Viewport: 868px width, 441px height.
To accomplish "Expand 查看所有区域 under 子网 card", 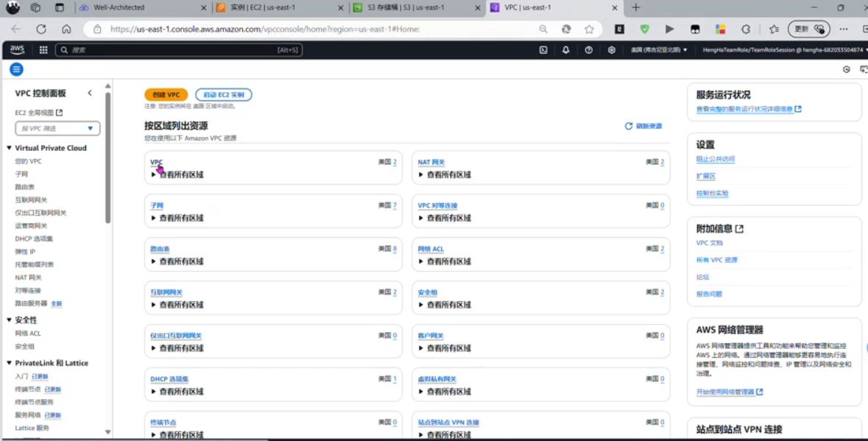I will click(177, 218).
